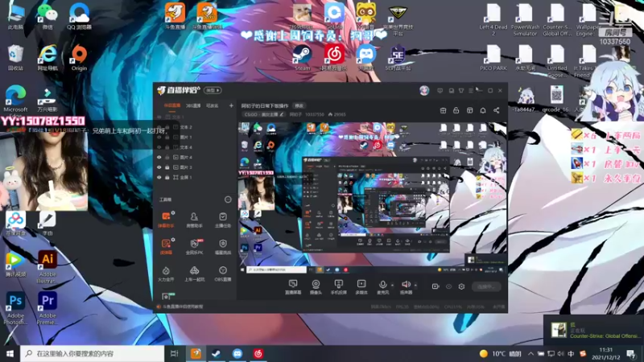Image resolution: width=644 pixels, height=362 pixels.
Task: Toggle lock on 文本 4 layer
Action: [x=167, y=147]
